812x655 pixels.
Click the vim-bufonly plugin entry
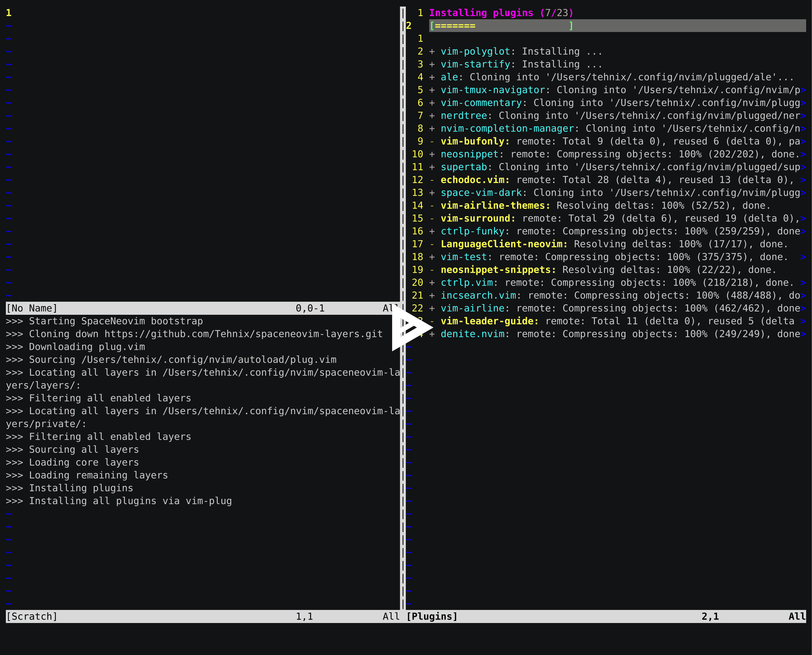[618, 141]
